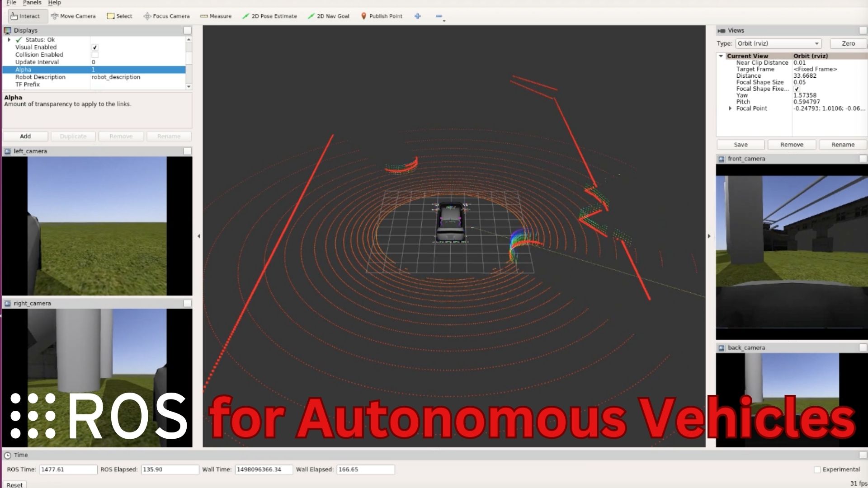Click the Yaw value 1.57358
The width and height of the screenshot is (868, 488).
[805, 95]
